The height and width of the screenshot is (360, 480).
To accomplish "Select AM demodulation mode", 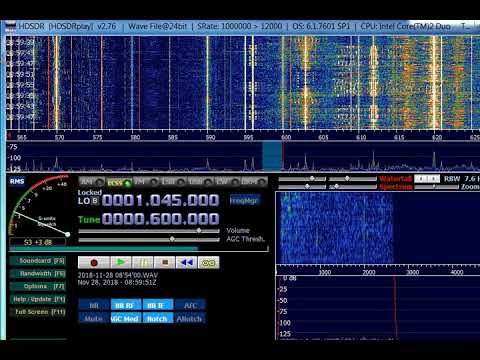I will (92, 182).
